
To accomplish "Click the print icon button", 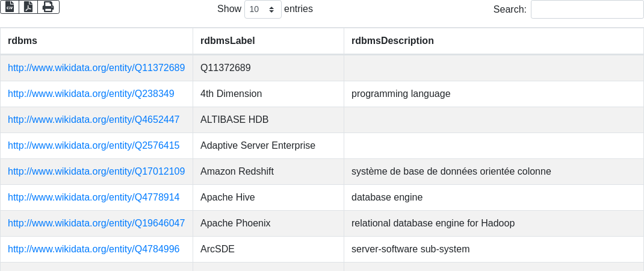I will pyautogui.click(x=48, y=7).
